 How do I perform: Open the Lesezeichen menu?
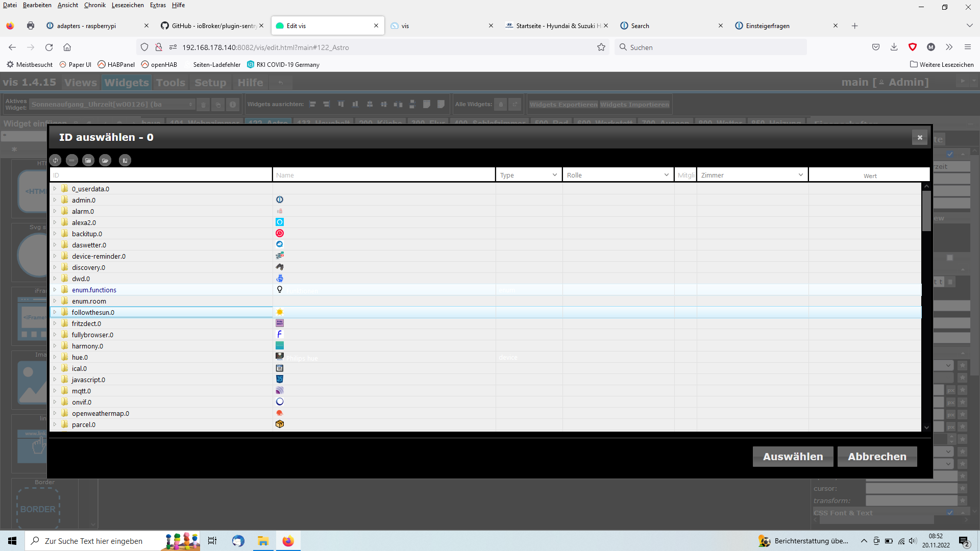[128, 5]
